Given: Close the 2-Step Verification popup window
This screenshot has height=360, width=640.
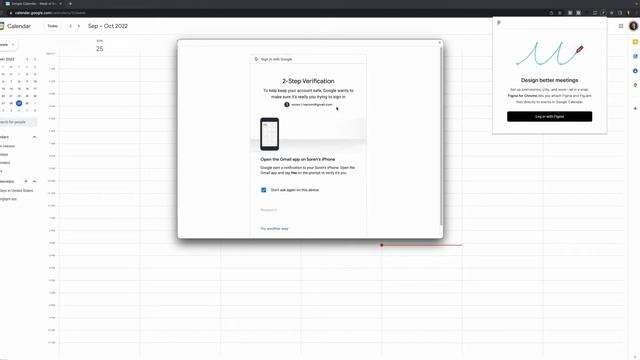Looking at the screenshot, I should (440, 42).
